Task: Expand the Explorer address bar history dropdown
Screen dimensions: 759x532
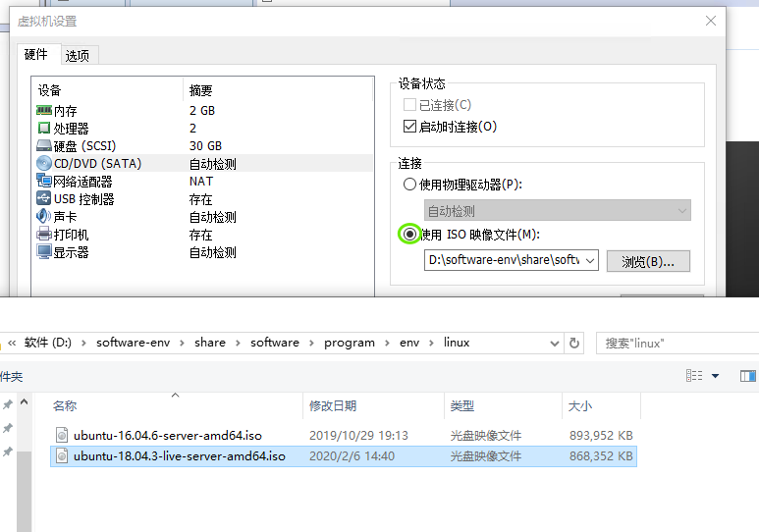Action: coord(555,344)
